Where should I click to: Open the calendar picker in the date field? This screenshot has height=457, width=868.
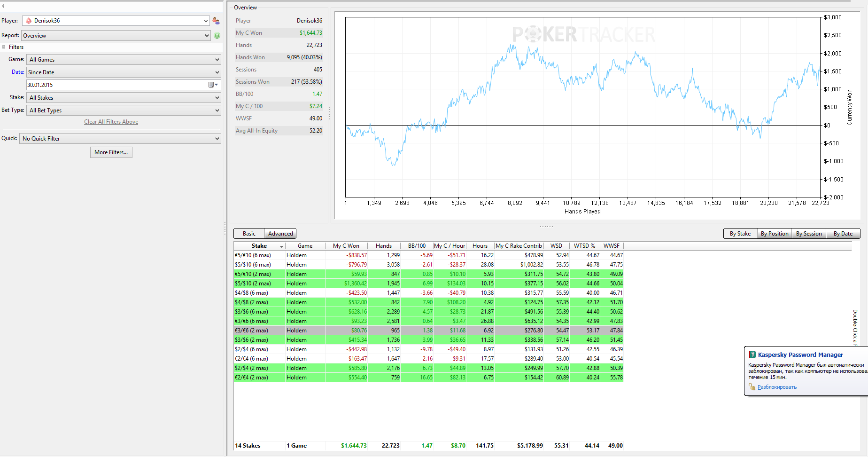click(213, 85)
